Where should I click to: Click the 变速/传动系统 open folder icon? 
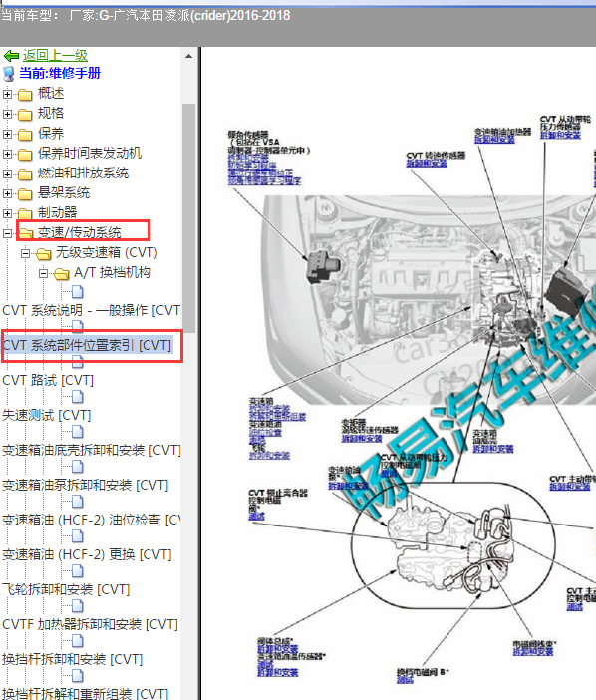[26, 233]
